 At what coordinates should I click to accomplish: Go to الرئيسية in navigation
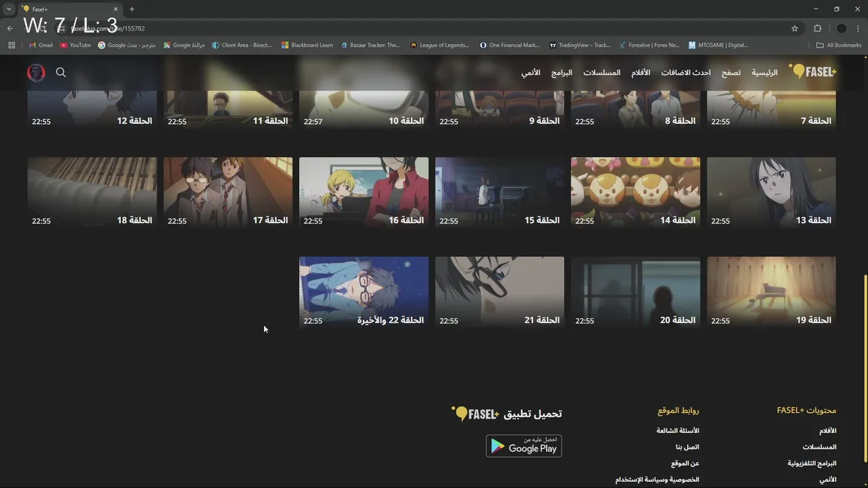[x=765, y=73]
